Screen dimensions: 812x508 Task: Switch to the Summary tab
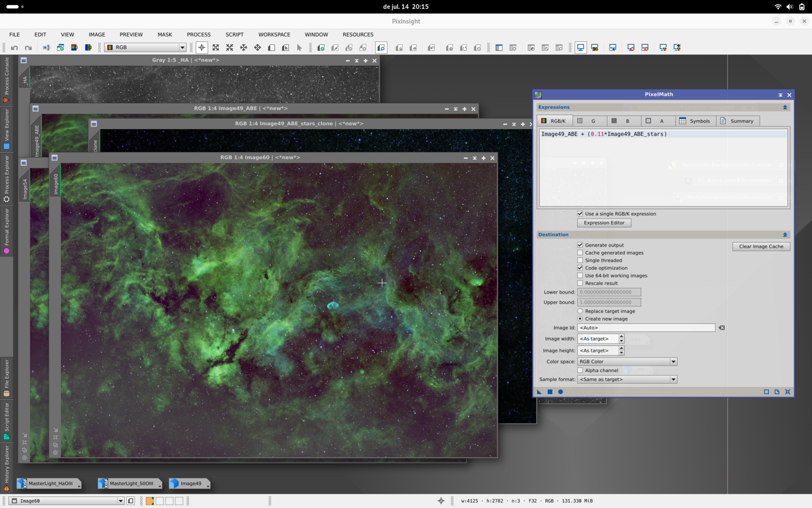point(737,121)
